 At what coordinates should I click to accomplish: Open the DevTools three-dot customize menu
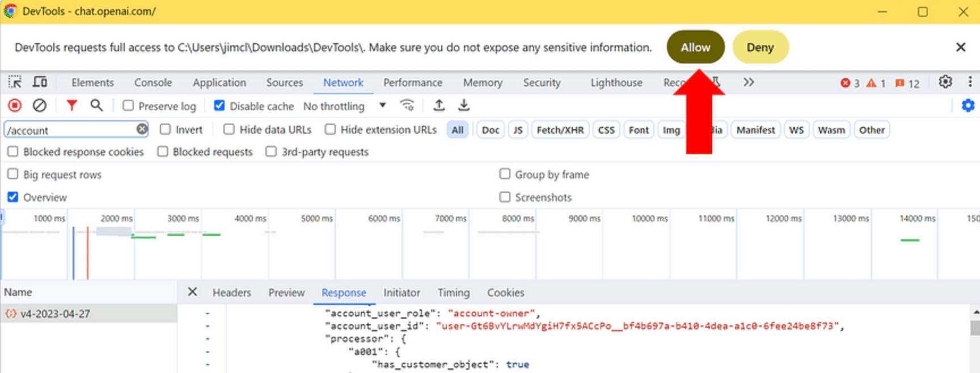[970, 82]
